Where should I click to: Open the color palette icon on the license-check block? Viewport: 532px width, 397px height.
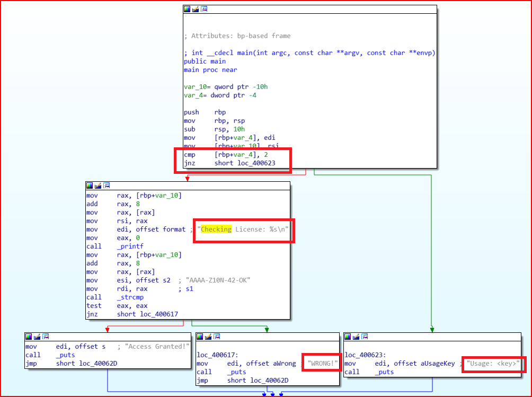pyautogui.click(x=90, y=186)
